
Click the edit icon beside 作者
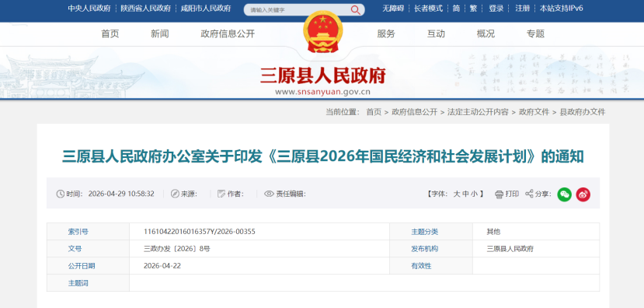pos(221,194)
